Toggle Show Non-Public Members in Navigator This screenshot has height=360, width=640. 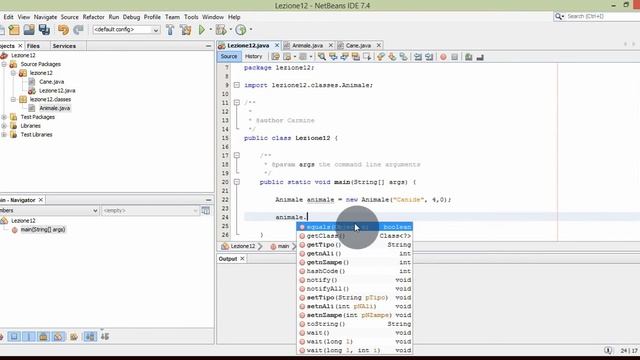(43, 336)
